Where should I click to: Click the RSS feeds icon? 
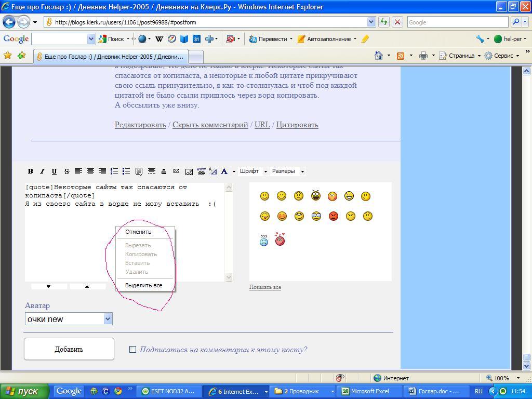click(401, 56)
